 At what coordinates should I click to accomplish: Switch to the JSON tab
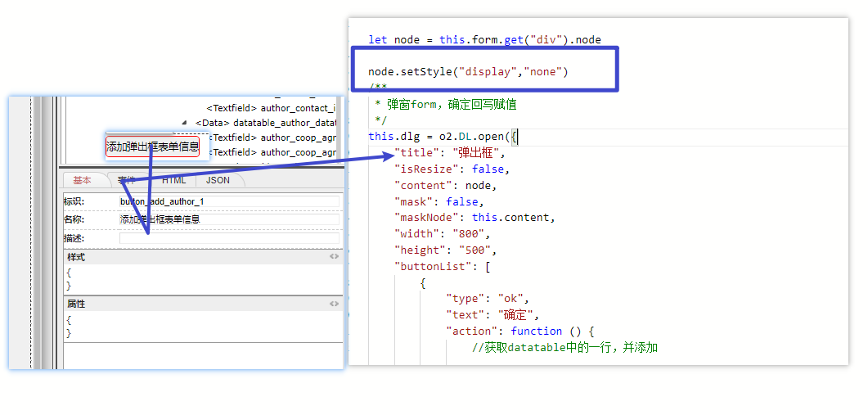pyautogui.click(x=218, y=180)
